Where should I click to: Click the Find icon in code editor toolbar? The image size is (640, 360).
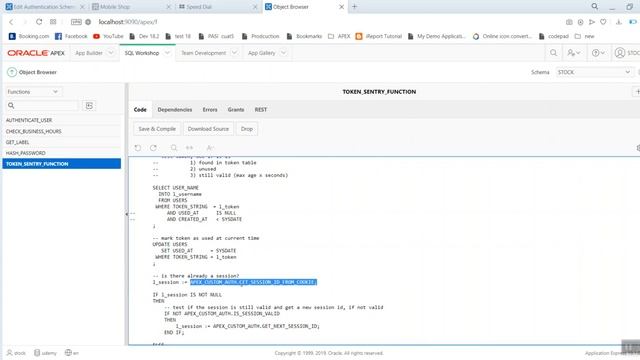coord(174,148)
